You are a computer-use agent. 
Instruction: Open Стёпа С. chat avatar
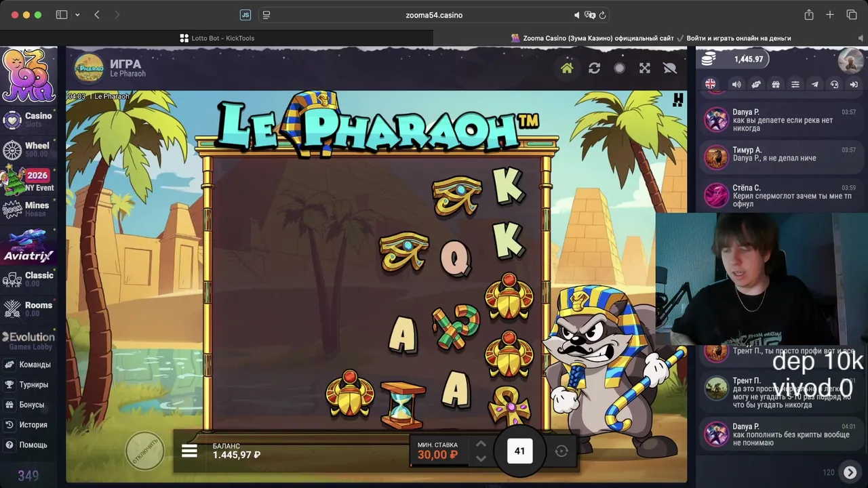tap(716, 196)
